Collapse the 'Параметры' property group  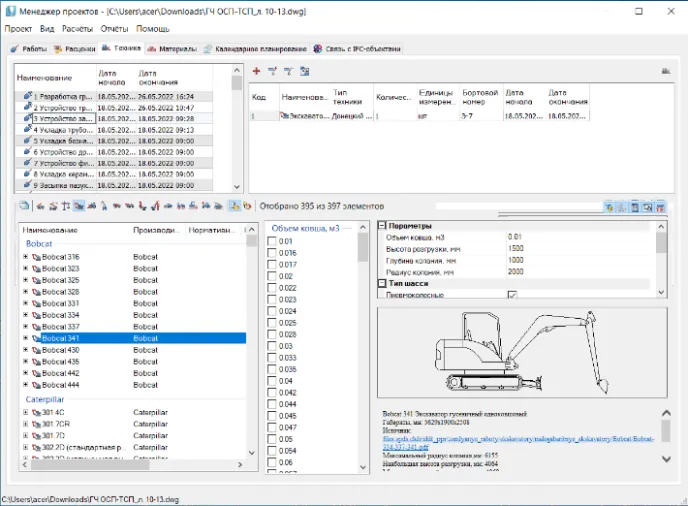coord(382,226)
